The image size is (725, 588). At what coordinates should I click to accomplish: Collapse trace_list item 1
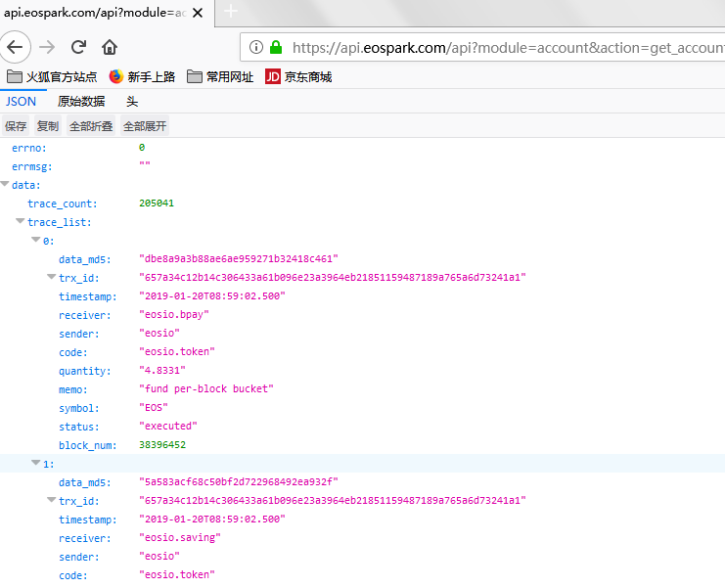36,463
